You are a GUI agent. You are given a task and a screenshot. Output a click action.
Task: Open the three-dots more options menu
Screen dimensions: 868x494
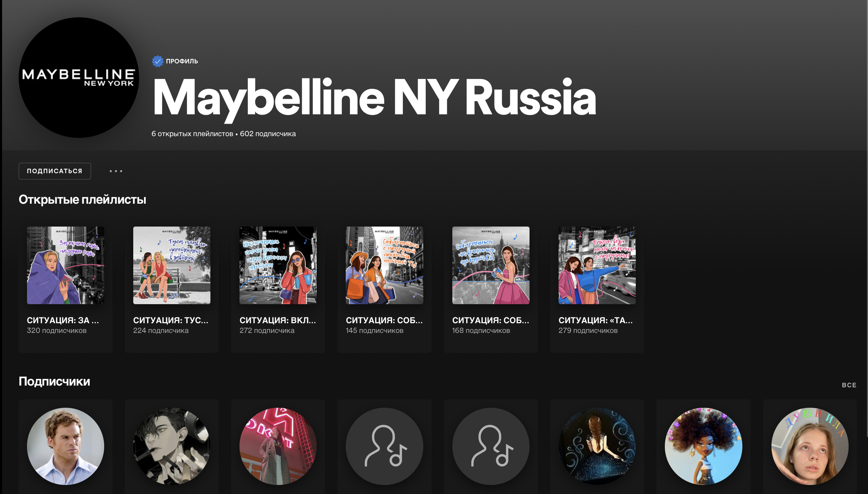click(116, 171)
